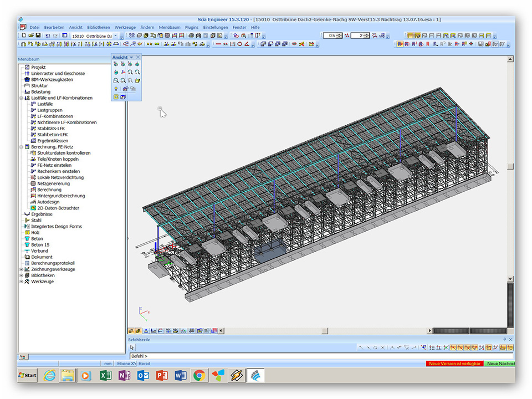Click the Open file folder icon
This screenshot has width=532, height=399.
[31, 35]
